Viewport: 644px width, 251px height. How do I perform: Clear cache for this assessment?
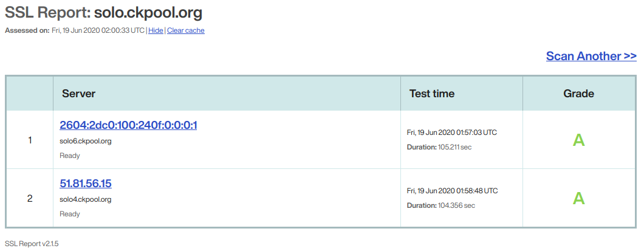point(186,30)
